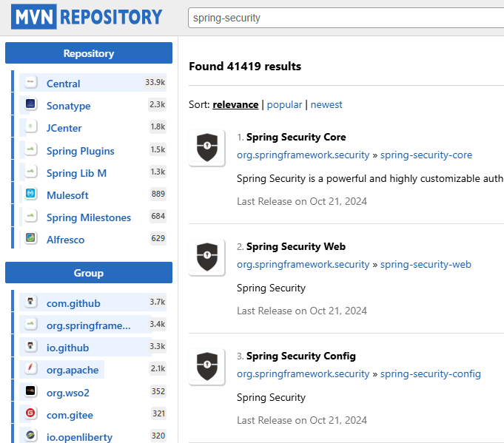Open the JCenter repository link
Viewport: 504px width, 443px height.
coord(64,128)
